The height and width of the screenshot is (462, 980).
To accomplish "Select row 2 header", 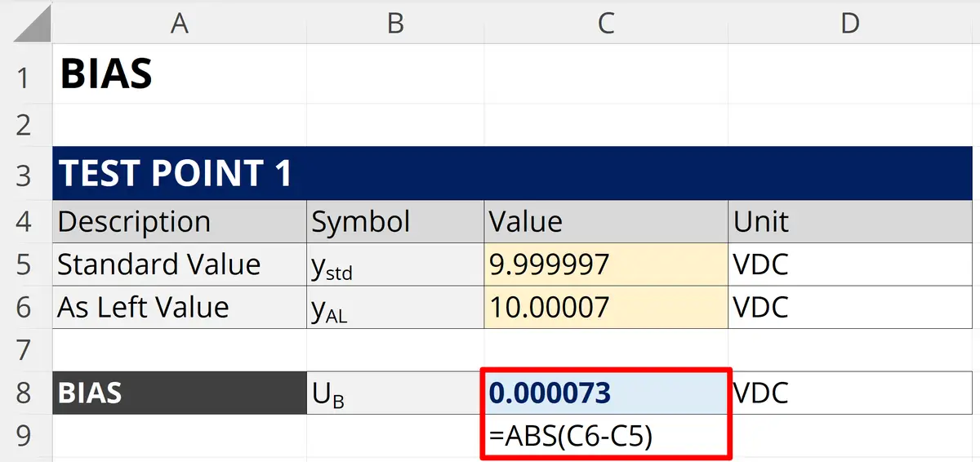I will 26,125.
